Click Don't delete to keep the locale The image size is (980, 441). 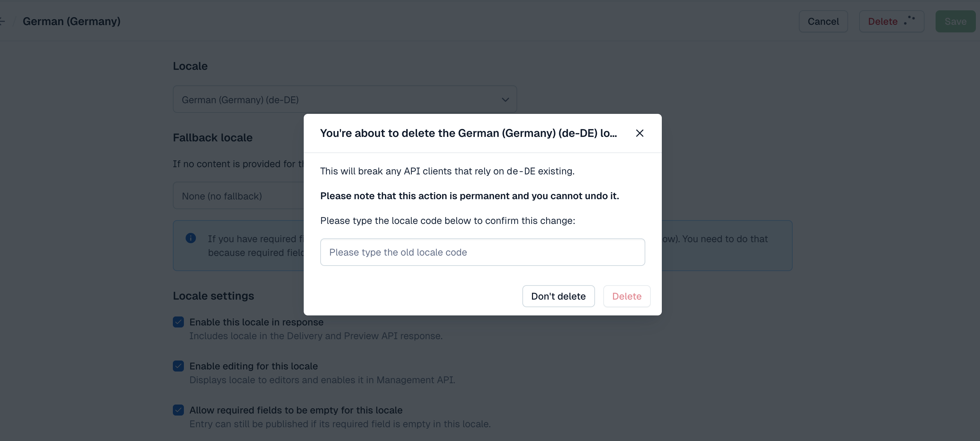pos(558,296)
